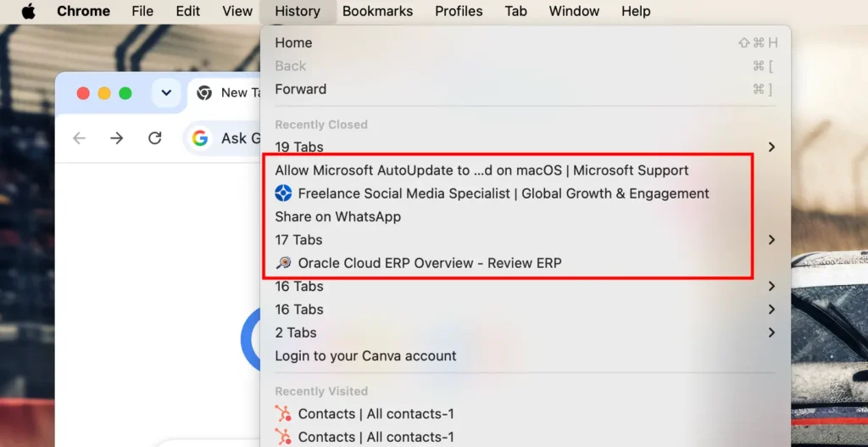Reopen Share on WhatsApp page

pos(526,216)
